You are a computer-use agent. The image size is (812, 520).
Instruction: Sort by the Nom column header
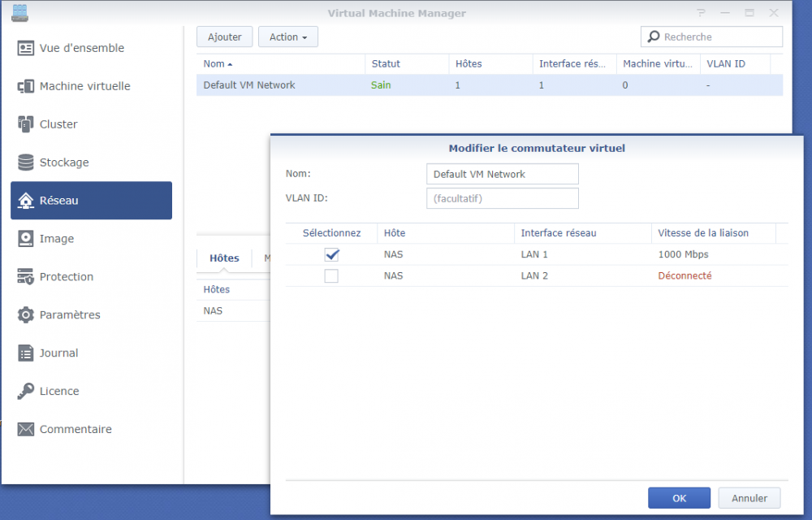coord(215,63)
